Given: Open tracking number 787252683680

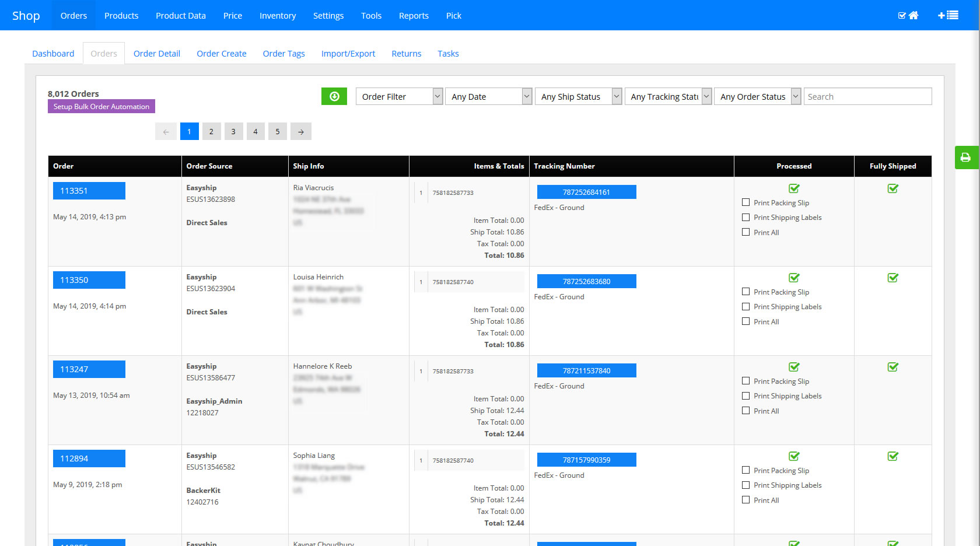Looking at the screenshot, I should 586,281.
